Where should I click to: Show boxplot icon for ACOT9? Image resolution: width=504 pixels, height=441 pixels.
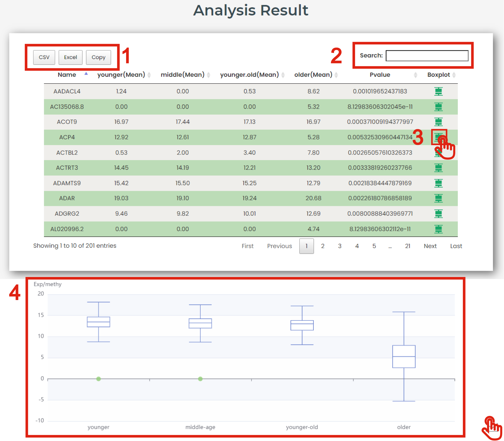click(x=438, y=122)
